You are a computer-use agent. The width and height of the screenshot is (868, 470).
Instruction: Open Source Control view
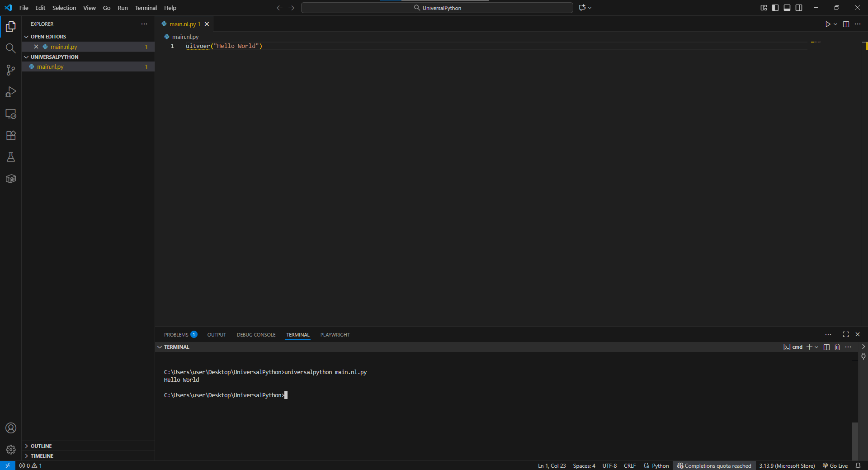coord(10,70)
